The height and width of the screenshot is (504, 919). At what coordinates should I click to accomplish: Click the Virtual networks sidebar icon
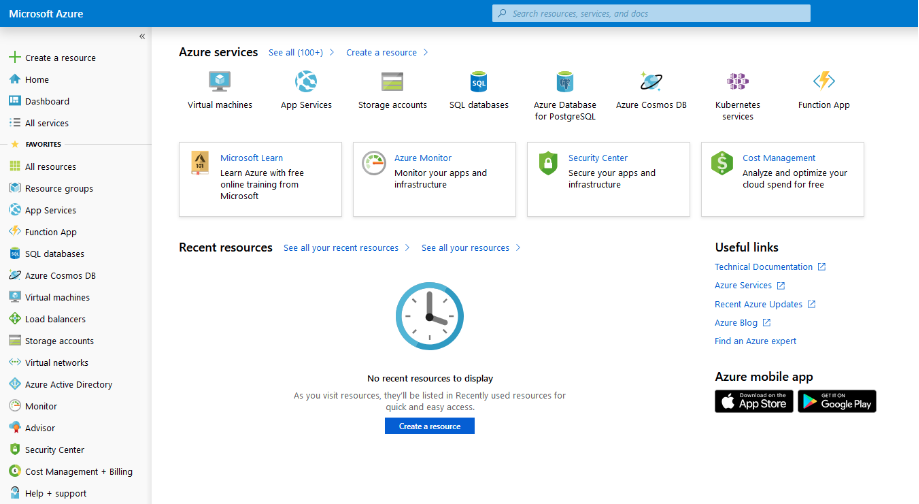[15, 362]
